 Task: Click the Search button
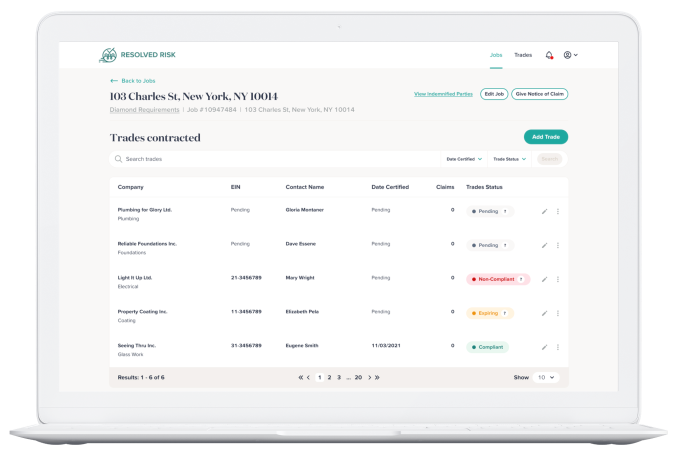tap(549, 159)
